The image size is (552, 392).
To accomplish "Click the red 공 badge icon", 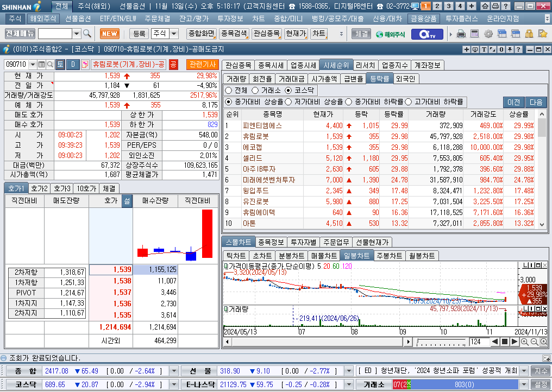I will [x=173, y=65].
